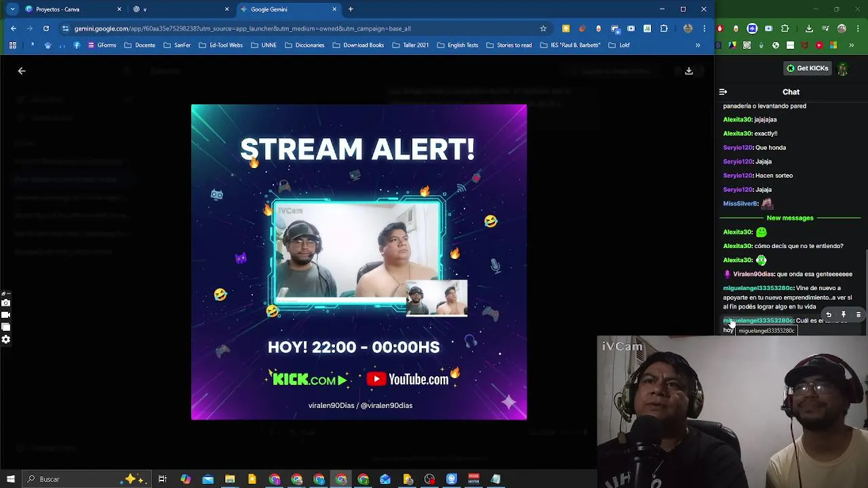Open the Docente bookmarks folder

pyautogui.click(x=140, y=45)
